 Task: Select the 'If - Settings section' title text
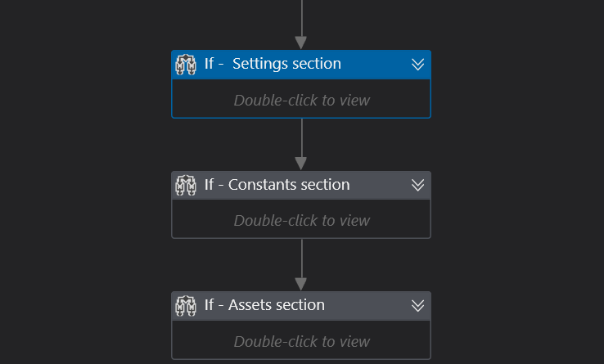coord(273,64)
